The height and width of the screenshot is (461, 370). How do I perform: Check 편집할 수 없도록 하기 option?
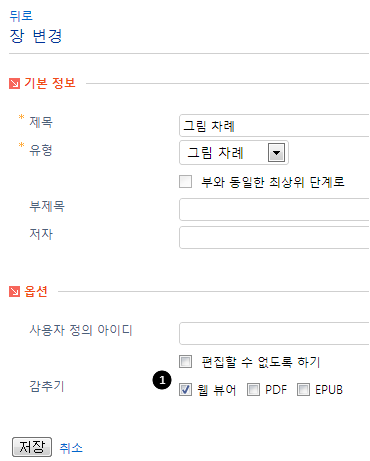pyautogui.click(x=185, y=362)
